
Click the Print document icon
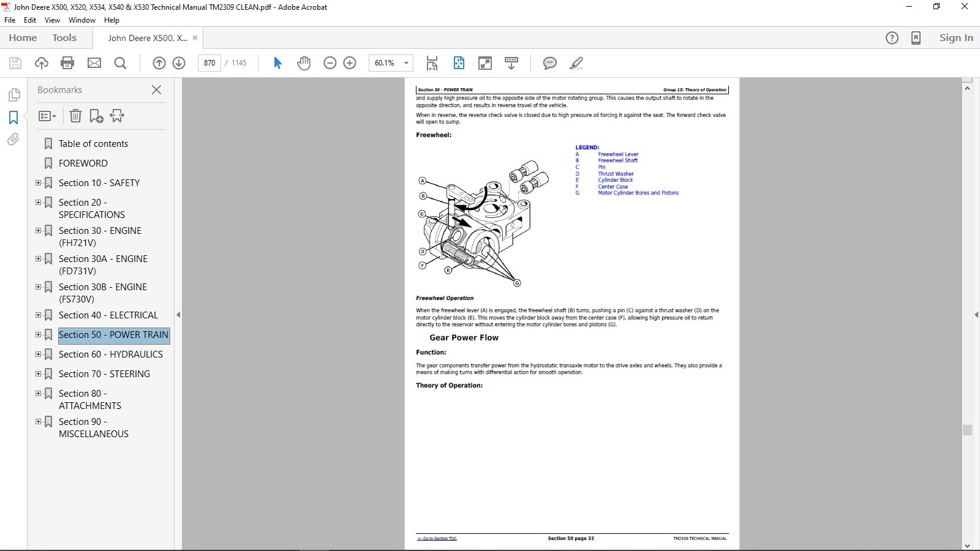click(67, 63)
